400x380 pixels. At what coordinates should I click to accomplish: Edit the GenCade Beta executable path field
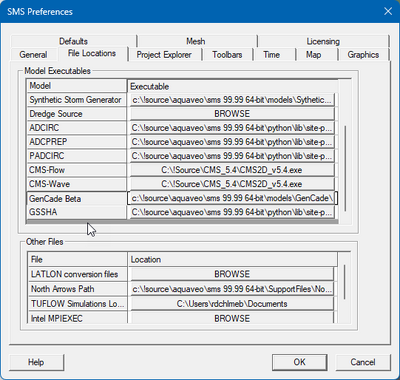click(x=232, y=198)
